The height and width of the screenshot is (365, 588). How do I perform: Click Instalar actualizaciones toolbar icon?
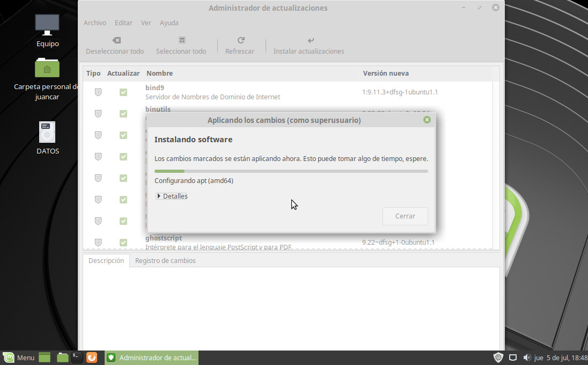click(311, 41)
